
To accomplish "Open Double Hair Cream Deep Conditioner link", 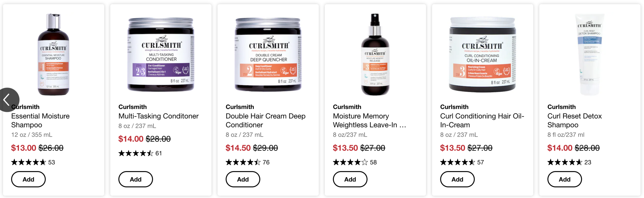I will point(265,120).
